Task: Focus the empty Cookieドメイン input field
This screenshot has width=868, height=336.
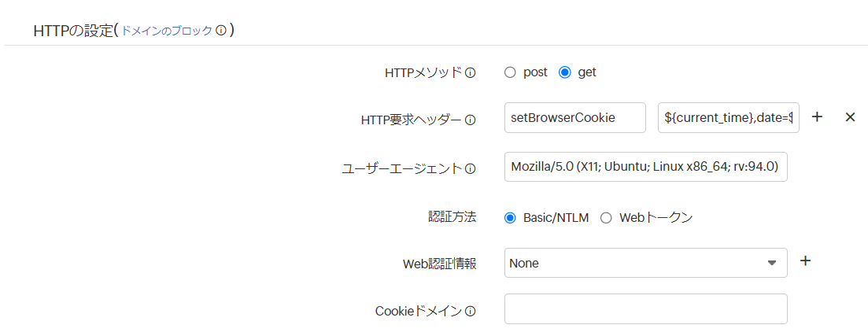Action: click(645, 309)
